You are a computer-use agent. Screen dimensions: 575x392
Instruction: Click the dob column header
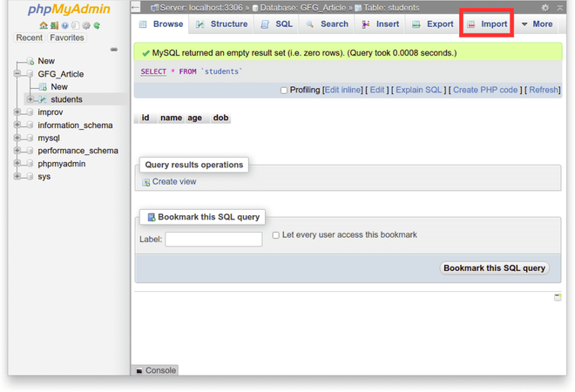220,118
